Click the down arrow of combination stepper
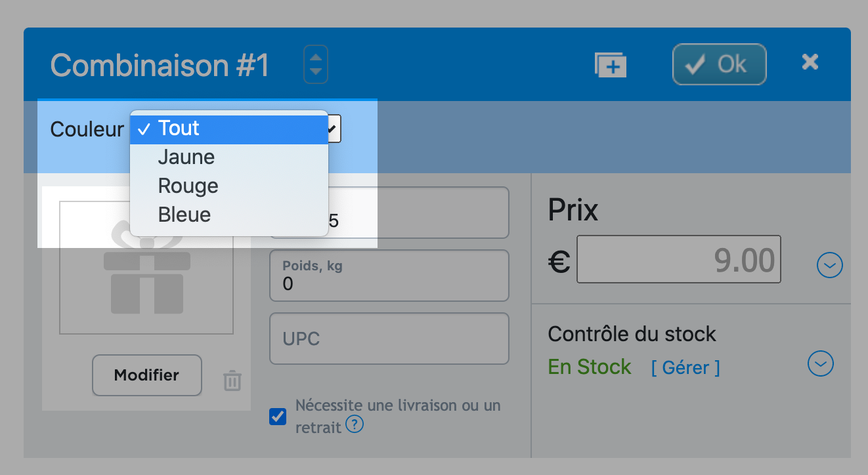This screenshot has height=475, width=868. (x=316, y=72)
